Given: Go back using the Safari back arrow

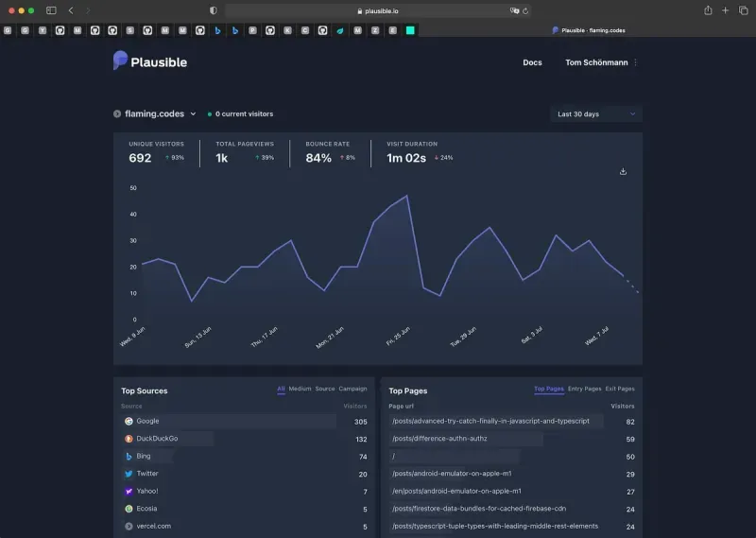Looking at the screenshot, I should coord(71,10).
